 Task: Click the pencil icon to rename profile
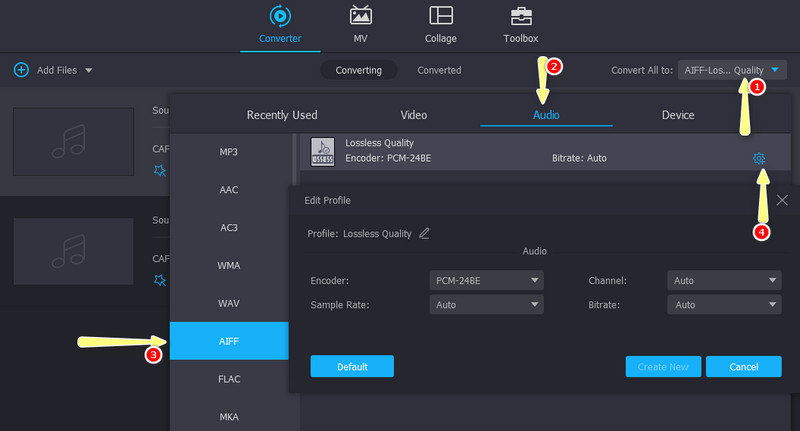pyautogui.click(x=424, y=233)
